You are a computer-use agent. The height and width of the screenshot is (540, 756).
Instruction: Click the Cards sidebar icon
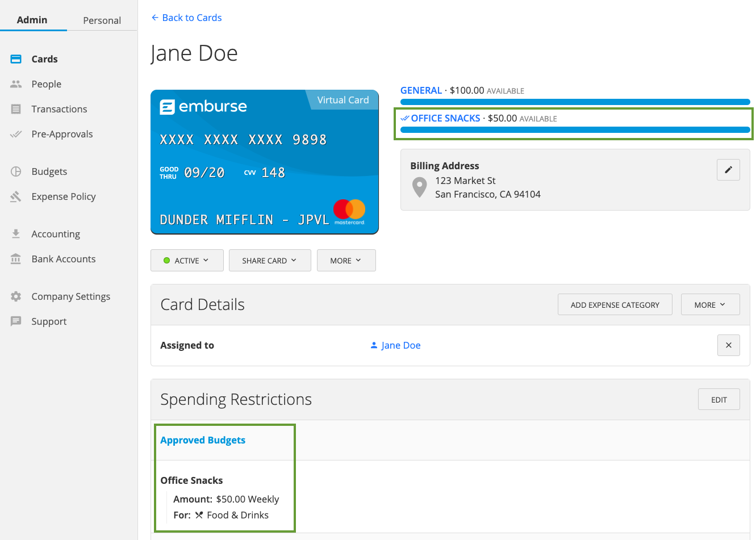point(16,59)
